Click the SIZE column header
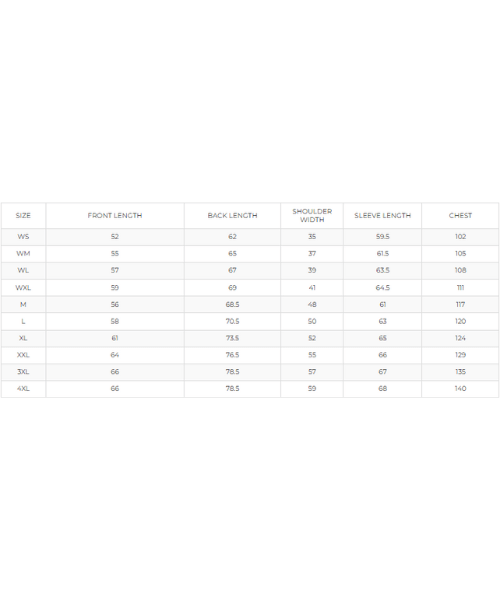Image resolution: width=500 pixels, height=600 pixels. pos(23,215)
